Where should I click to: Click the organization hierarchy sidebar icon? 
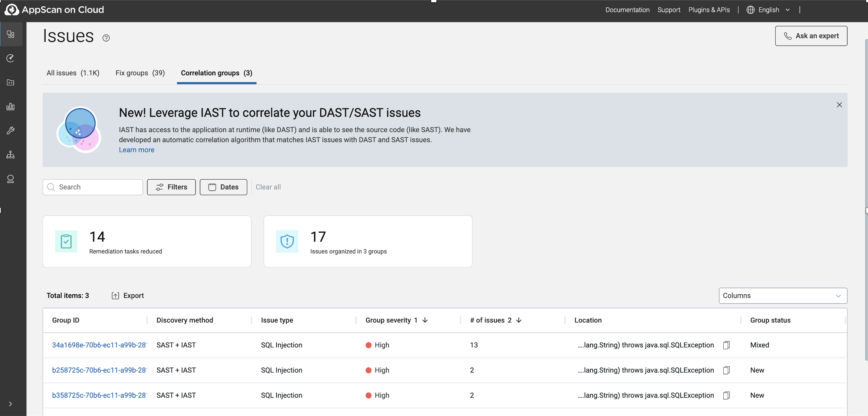click(x=11, y=155)
